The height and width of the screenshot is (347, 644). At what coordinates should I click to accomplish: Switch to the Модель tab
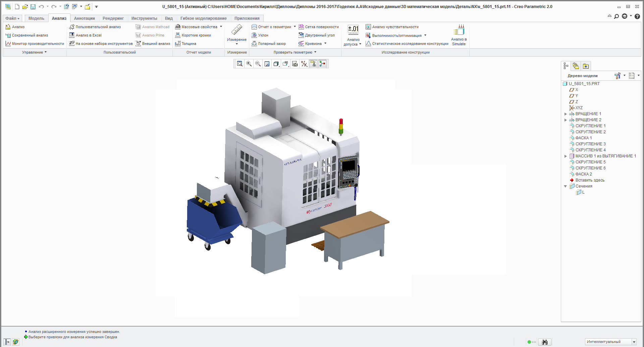pos(36,18)
